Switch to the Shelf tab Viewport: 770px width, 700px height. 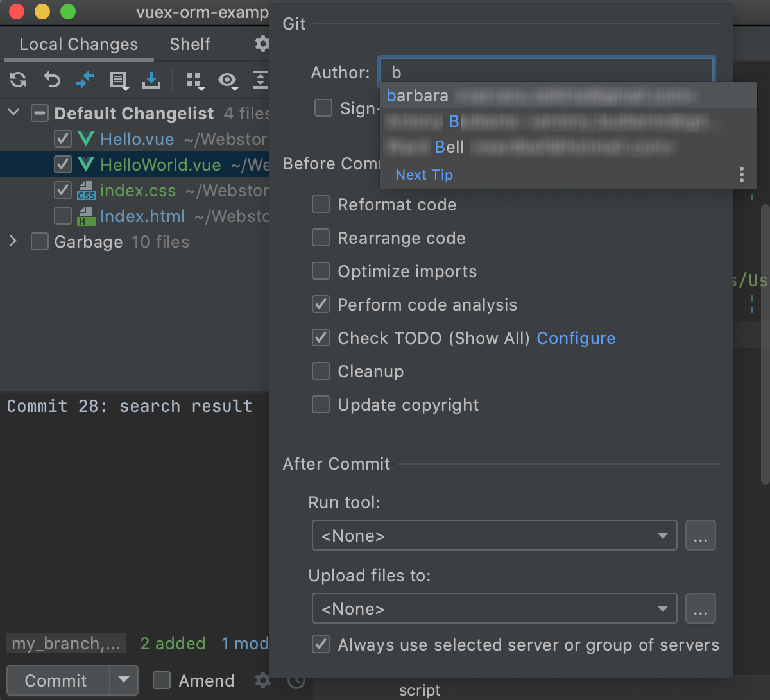tap(190, 44)
